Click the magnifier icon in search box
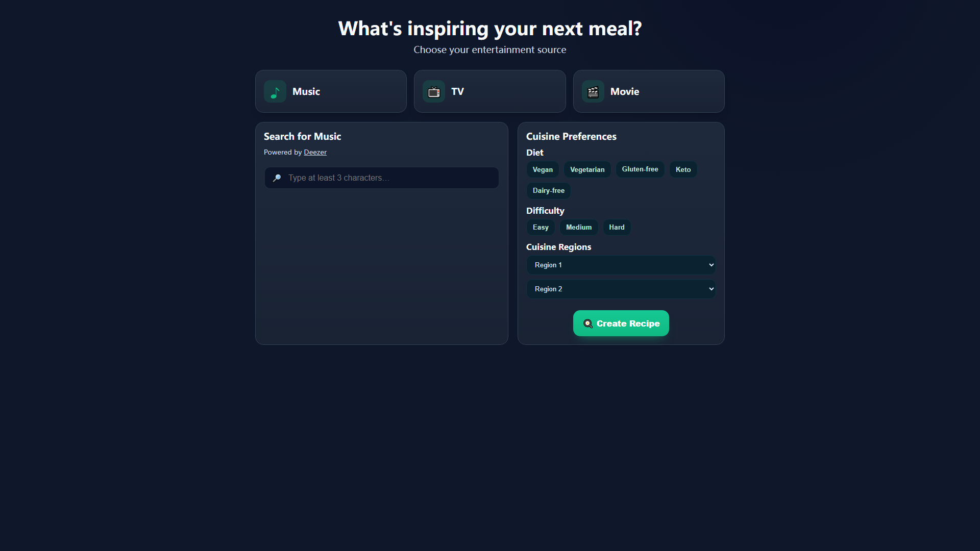 point(277,178)
